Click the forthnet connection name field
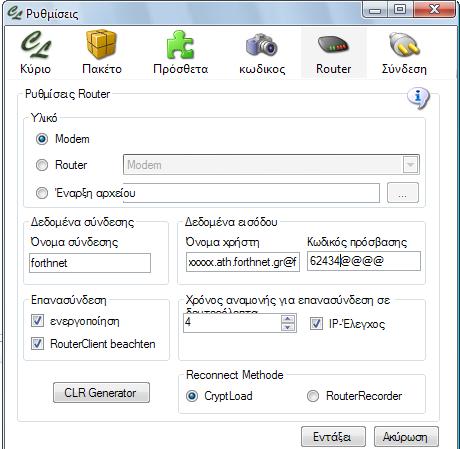The image size is (460, 449). click(x=90, y=263)
